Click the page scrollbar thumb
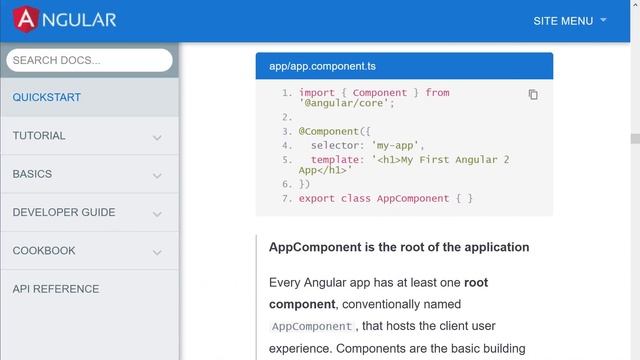The height and width of the screenshot is (360, 640). 635,138
